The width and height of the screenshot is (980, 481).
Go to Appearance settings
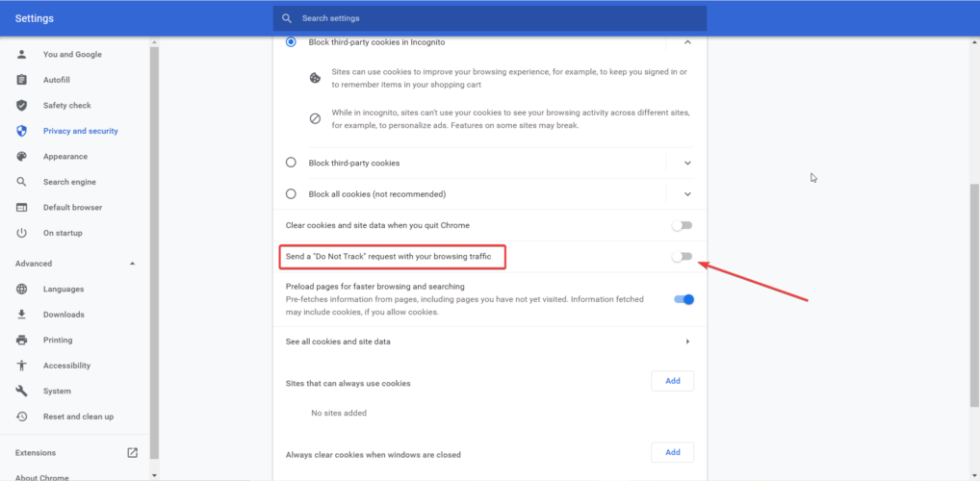pos(65,157)
